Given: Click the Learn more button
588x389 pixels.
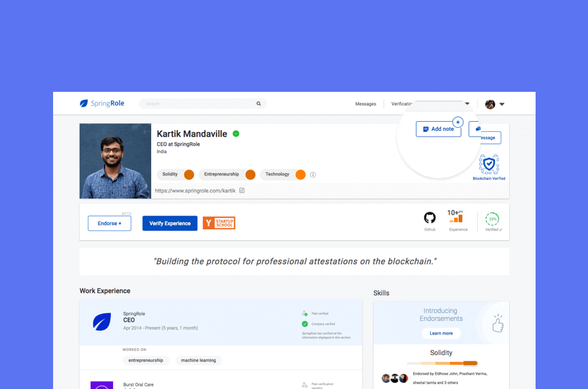Looking at the screenshot, I should pos(441,333).
